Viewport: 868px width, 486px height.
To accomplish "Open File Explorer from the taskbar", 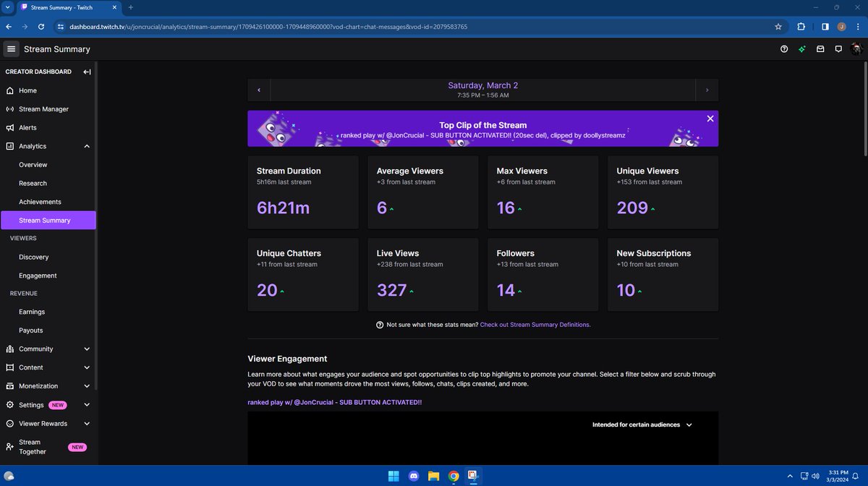I will point(434,476).
